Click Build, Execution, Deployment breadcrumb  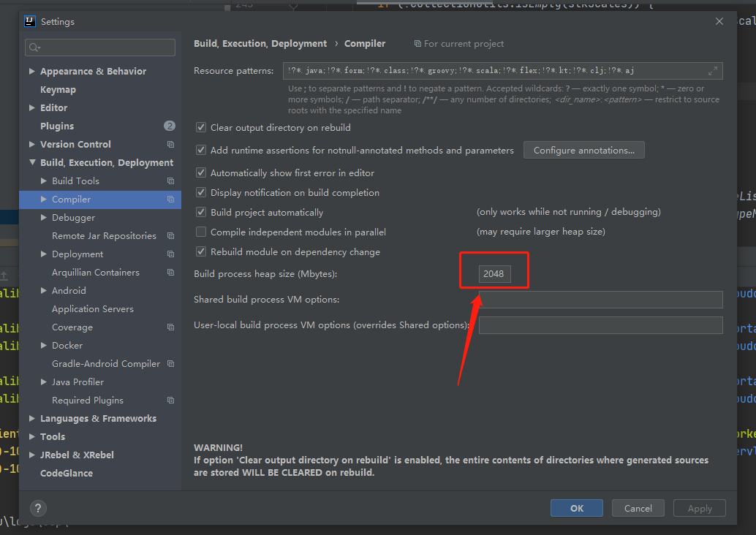point(260,44)
